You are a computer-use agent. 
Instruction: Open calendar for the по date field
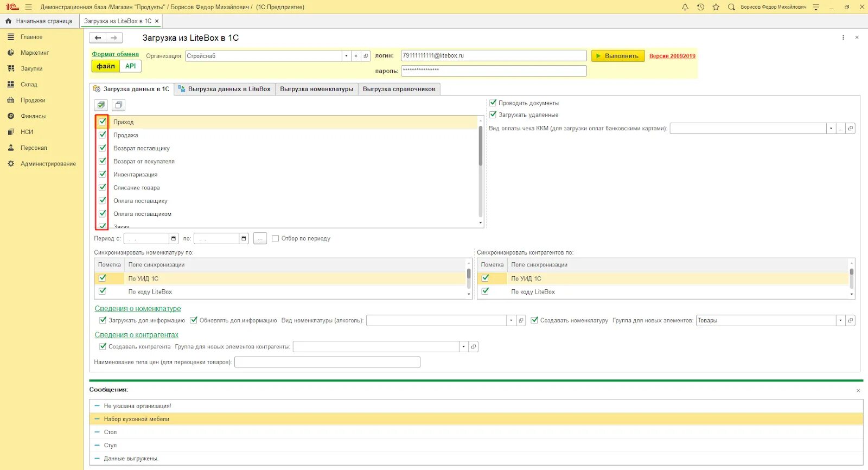pos(244,238)
